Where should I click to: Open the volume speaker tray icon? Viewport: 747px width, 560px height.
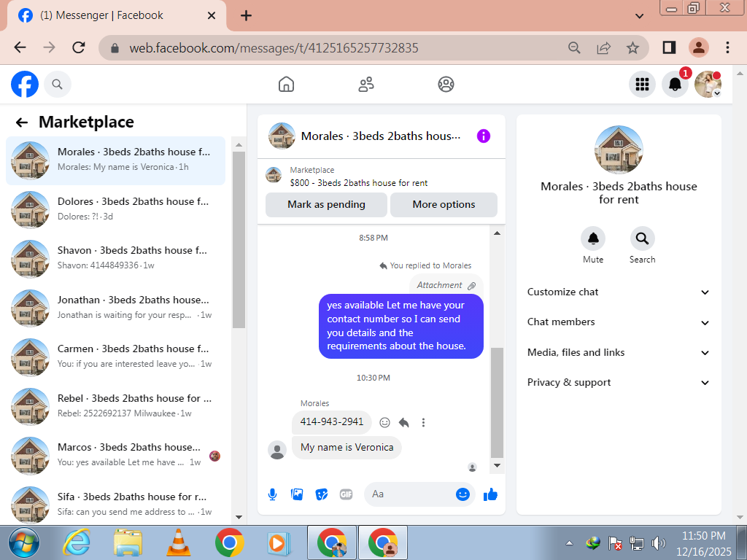pos(659,542)
